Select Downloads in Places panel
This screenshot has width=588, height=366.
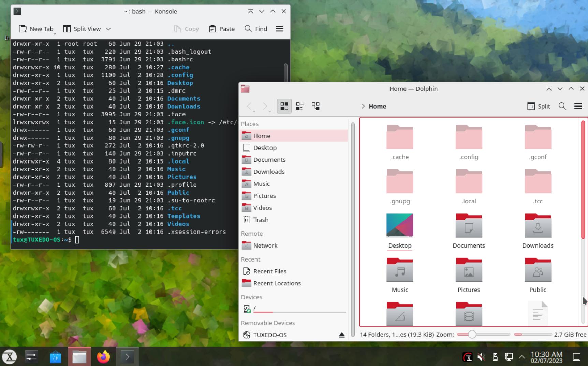294,171
